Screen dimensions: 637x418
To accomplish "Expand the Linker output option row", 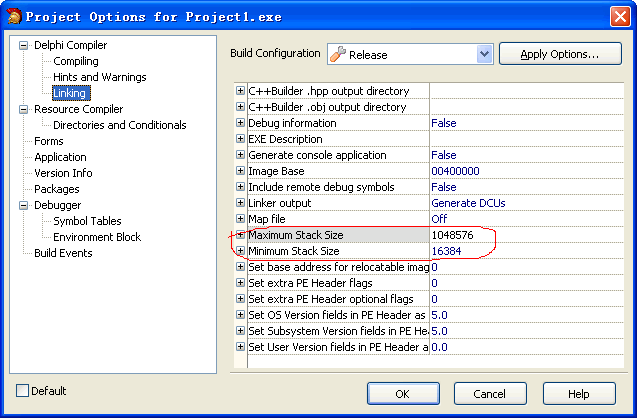I will tap(240, 203).
